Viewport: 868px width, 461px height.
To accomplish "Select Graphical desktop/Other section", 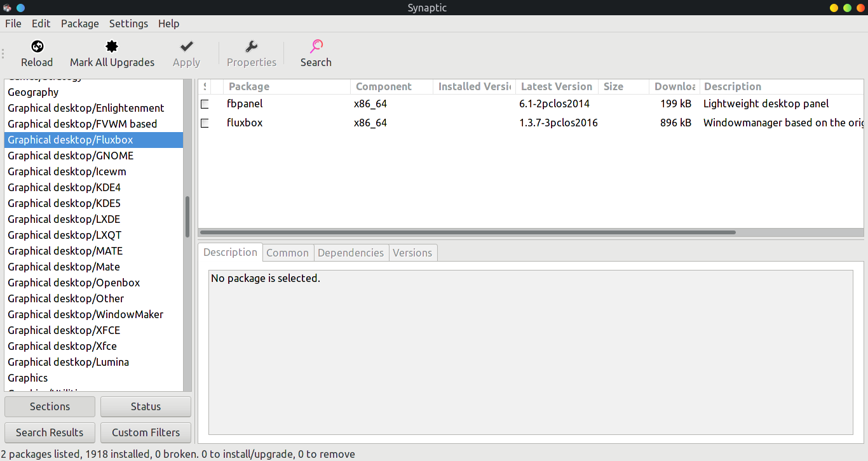I will [x=93, y=298].
